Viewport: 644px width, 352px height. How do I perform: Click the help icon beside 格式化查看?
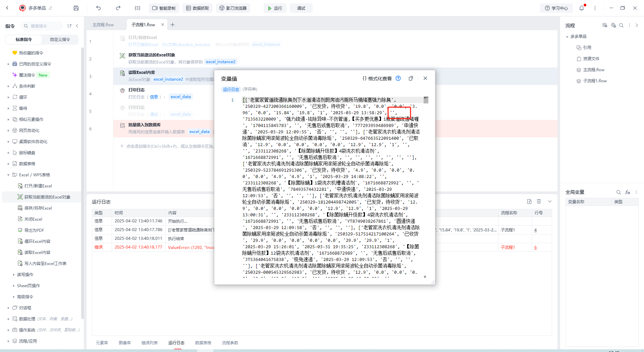[x=398, y=78]
